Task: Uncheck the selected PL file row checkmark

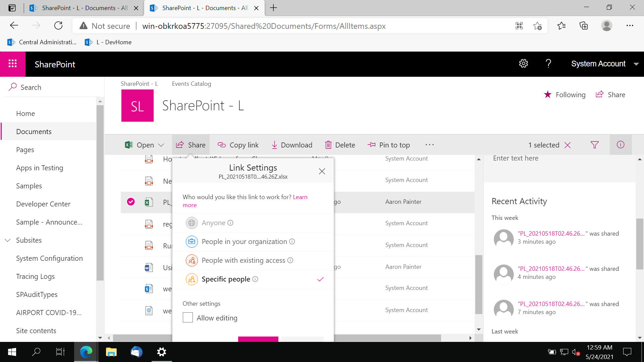Action: [x=131, y=201]
